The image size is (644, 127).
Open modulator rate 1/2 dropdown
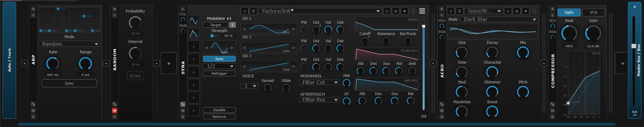[219, 66]
